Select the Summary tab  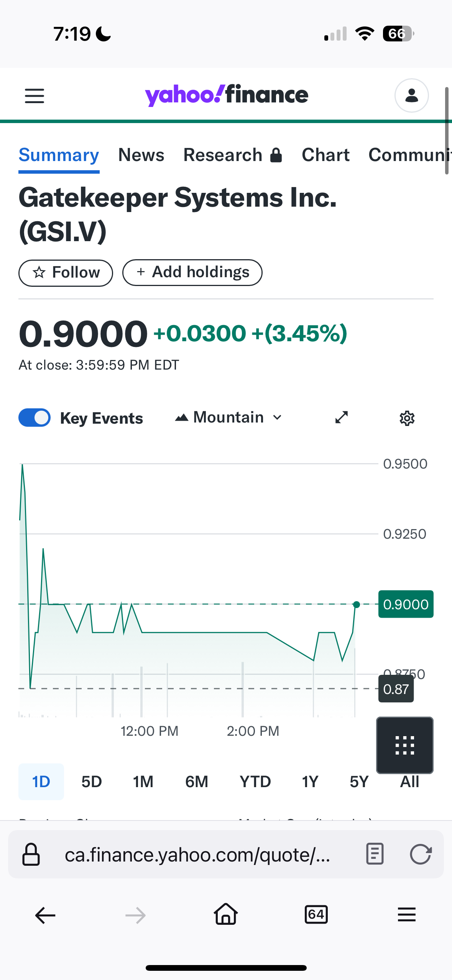[x=59, y=155]
